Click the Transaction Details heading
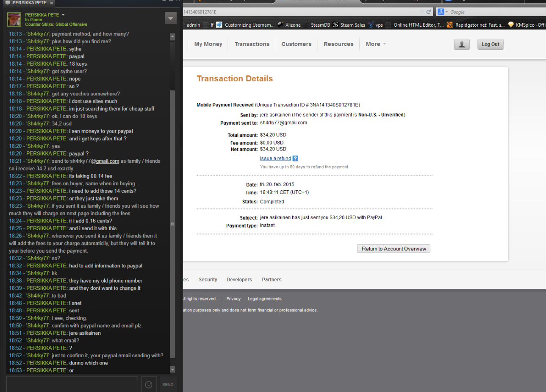Image resolution: width=546 pixels, height=392 pixels. click(235, 78)
